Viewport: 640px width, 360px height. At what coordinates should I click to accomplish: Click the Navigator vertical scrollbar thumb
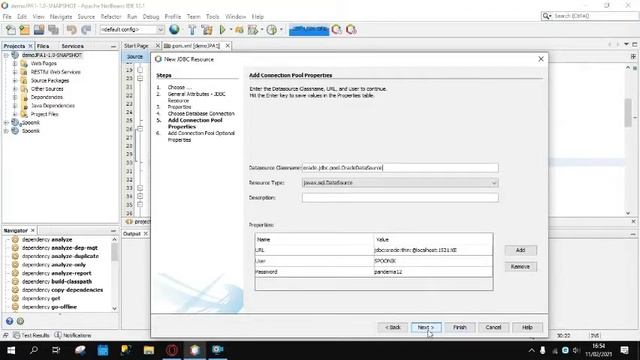[114, 252]
